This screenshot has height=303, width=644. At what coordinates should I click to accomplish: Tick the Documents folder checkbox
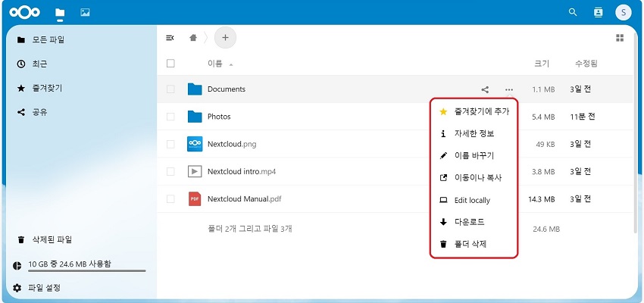pyautogui.click(x=170, y=89)
